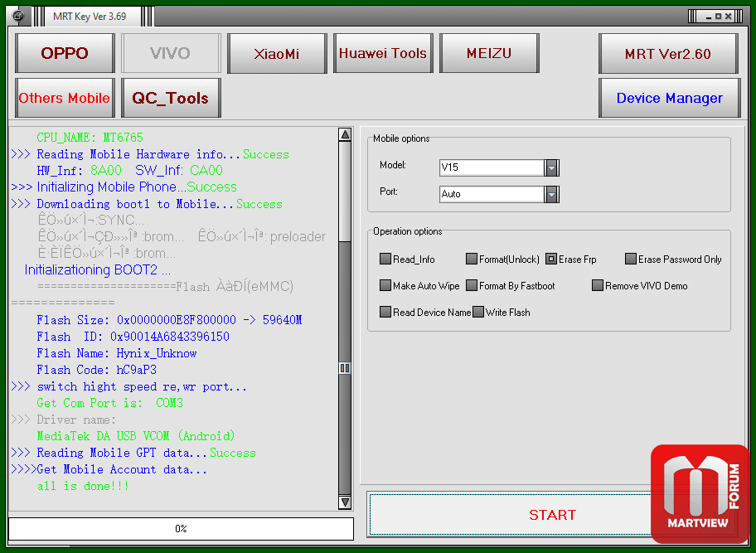Click the START button
This screenshot has width=756, height=553.
(552, 514)
